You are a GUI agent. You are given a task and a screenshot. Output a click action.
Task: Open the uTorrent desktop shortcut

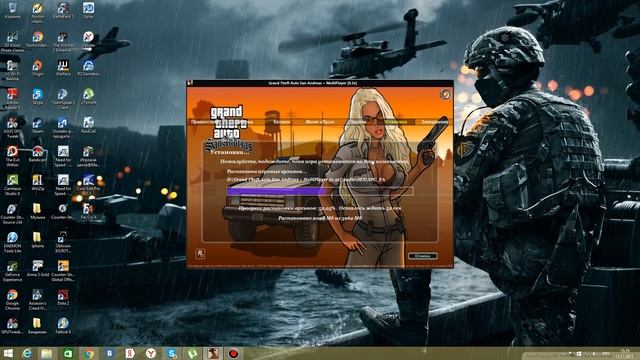(x=88, y=96)
